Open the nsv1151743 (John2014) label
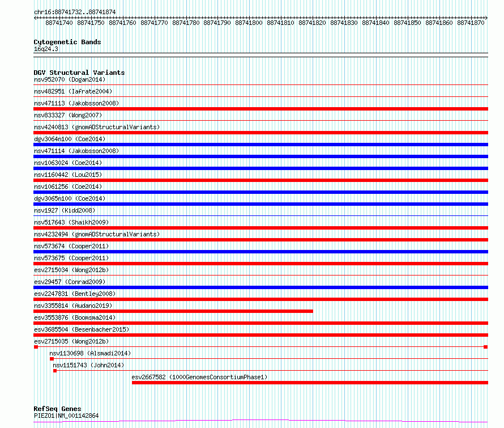 [88, 365]
